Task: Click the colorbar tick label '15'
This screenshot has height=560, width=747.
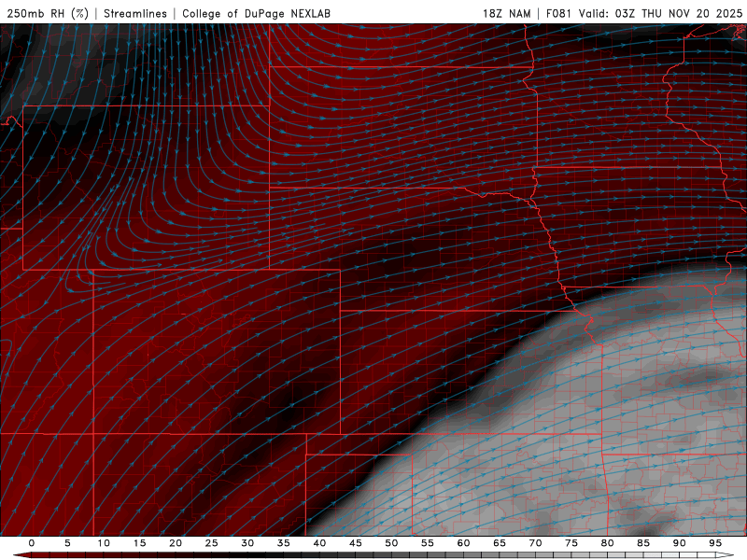Action: coord(139,543)
